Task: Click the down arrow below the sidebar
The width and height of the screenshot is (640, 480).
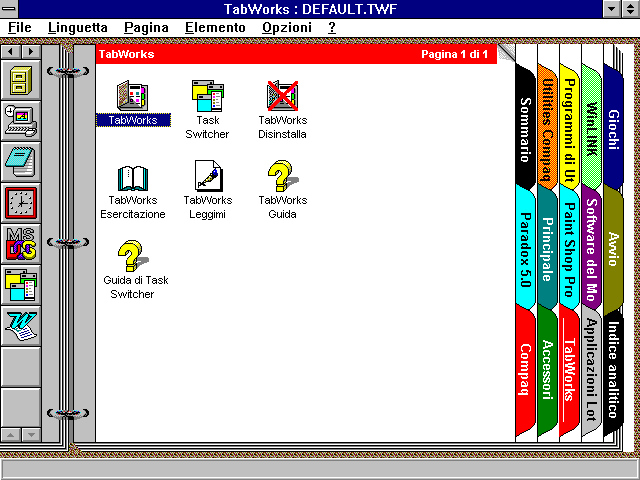Action: click(x=31, y=435)
